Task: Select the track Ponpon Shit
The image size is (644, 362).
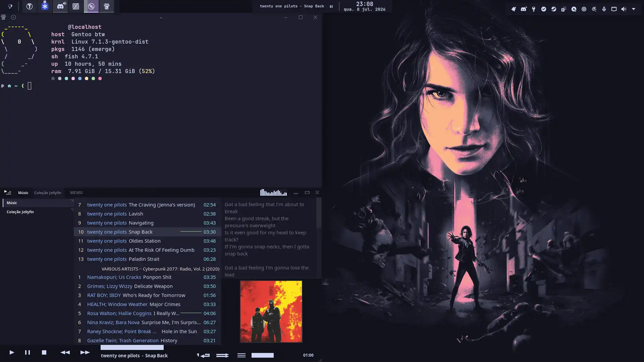Action: click(x=148, y=277)
